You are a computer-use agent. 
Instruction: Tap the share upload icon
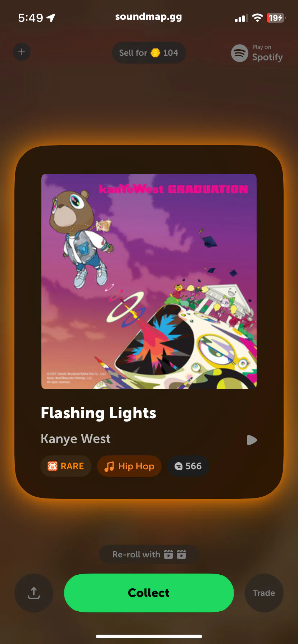pos(34,593)
